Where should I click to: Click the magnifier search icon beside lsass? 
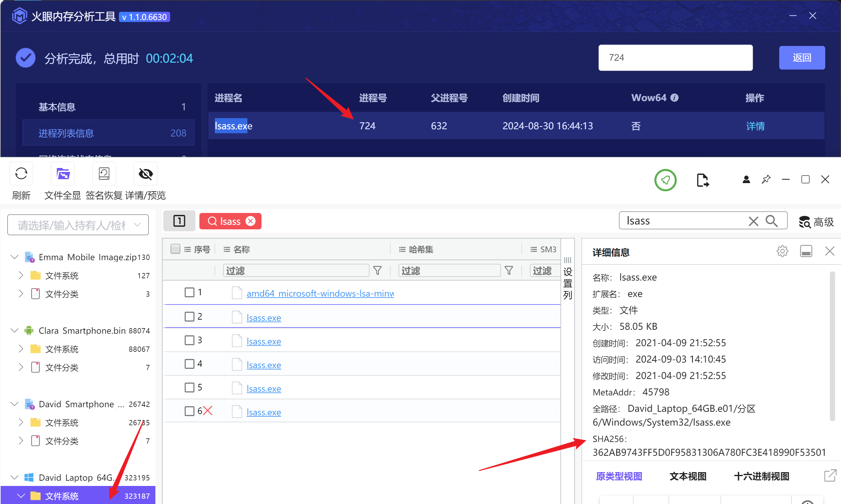[772, 221]
